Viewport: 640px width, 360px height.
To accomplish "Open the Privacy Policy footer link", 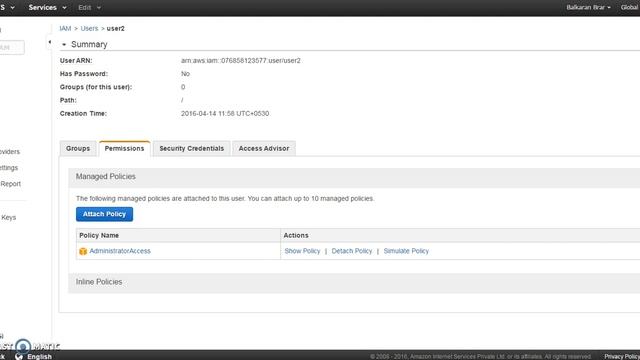I will 622,356.
